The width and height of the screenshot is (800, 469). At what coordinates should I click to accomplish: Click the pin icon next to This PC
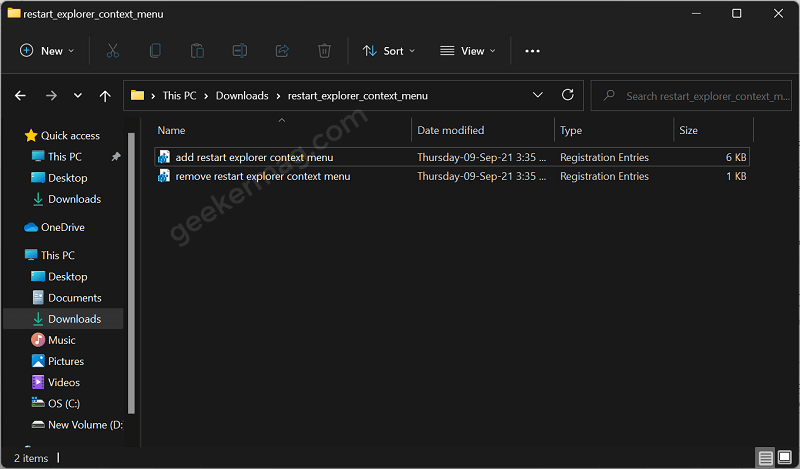tap(116, 157)
